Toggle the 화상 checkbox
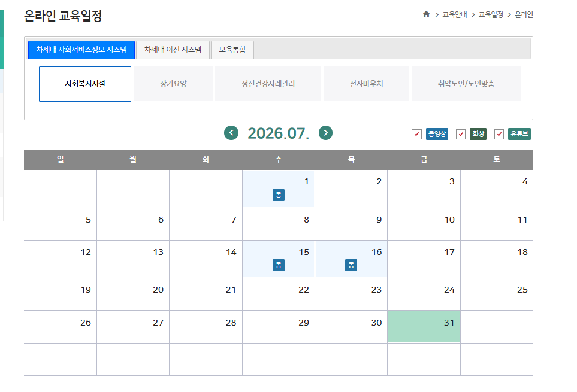Image resolution: width=577 pixels, height=392 pixels. click(x=461, y=135)
